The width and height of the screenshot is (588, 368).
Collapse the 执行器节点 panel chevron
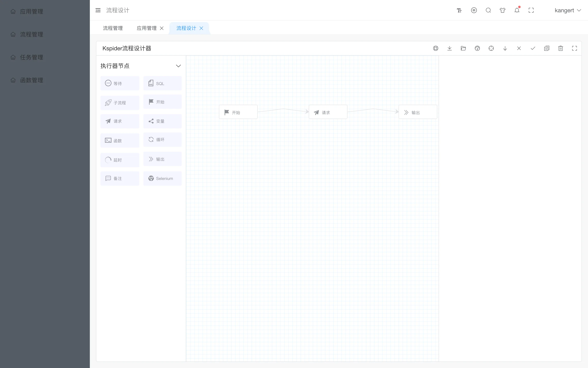(178, 66)
